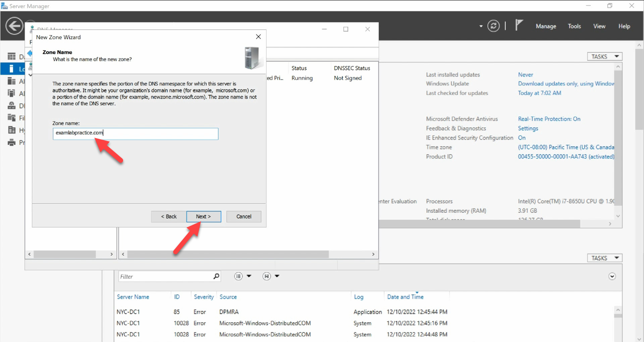Image resolution: width=644 pixels, height=342 pixels.
Task: Click the 'Never' last installed updates link
Action: 526,75
